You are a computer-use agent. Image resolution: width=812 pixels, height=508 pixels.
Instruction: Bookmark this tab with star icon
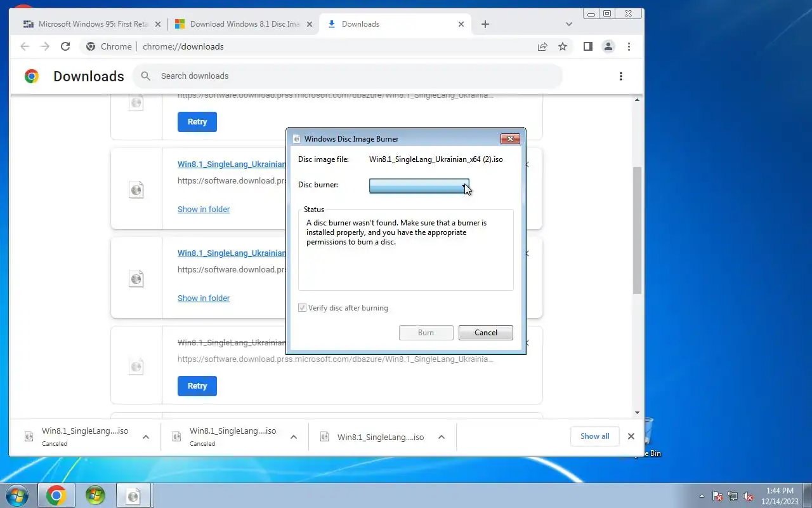click(562, 46)
